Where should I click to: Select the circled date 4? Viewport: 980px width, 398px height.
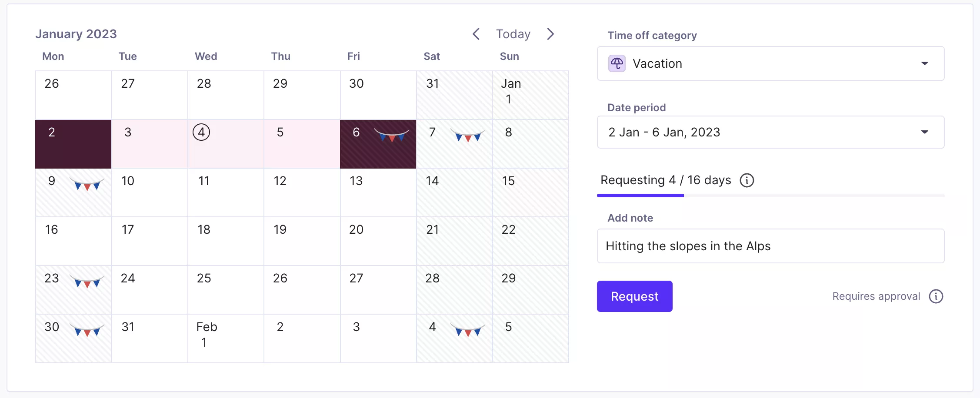201,132
